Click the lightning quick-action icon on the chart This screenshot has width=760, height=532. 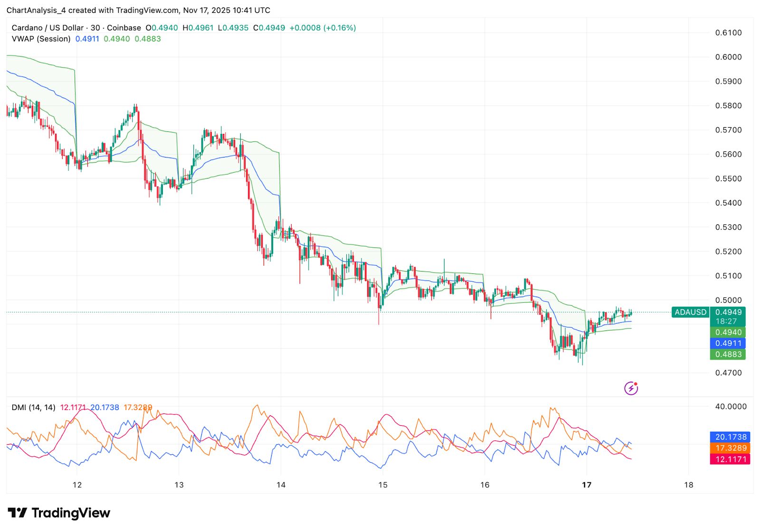click(x=630, y=388)
